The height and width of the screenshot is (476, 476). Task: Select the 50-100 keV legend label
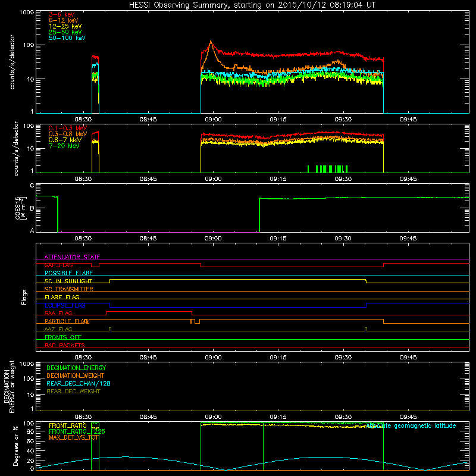67,38
